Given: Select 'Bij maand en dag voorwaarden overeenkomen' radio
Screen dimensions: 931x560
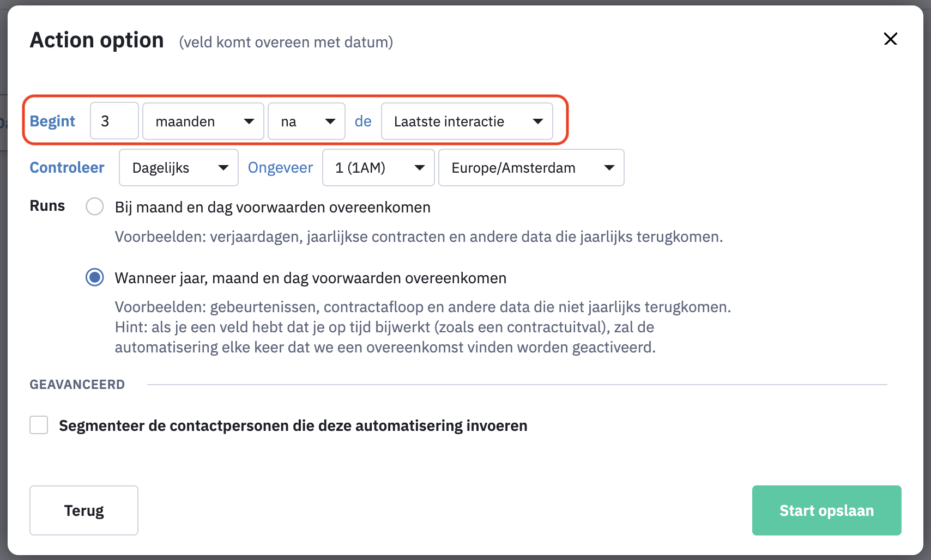Looking at the screenshot, I should click(95, 206).
